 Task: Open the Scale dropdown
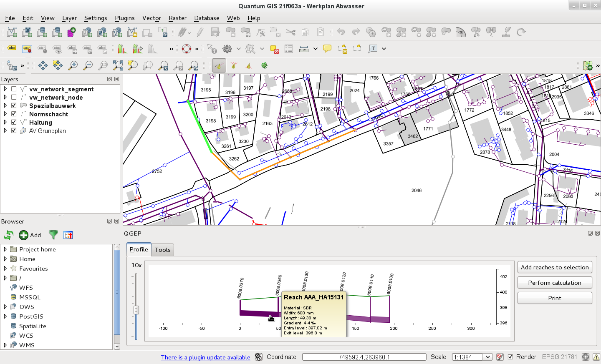pyautogui.click(x=487, y=357)
